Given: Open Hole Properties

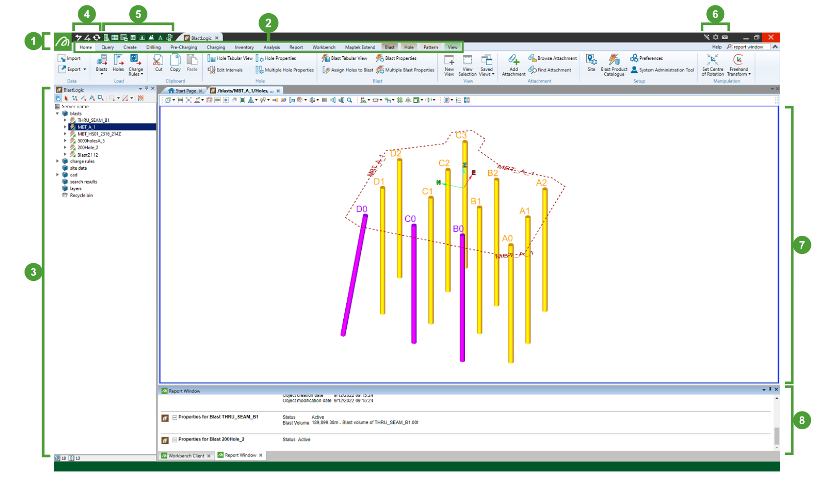Looking at the screenshot, I should tap(276, 58).
